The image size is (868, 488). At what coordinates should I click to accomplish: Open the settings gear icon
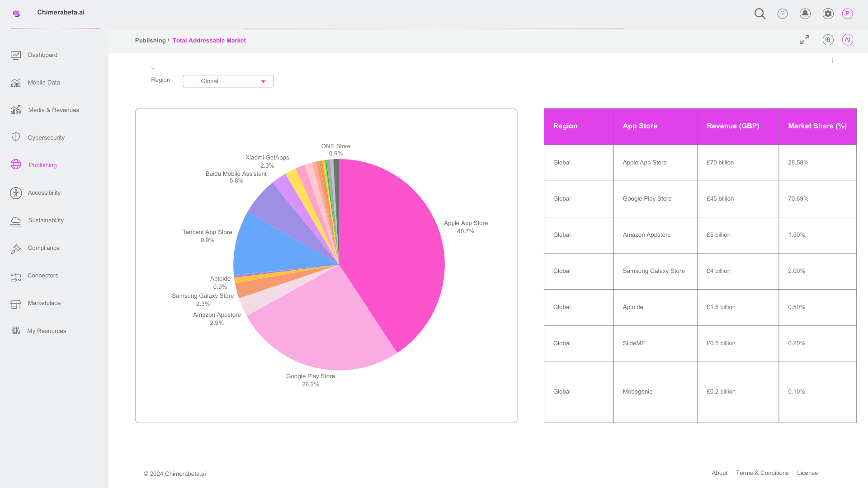[x=828, y=14]
